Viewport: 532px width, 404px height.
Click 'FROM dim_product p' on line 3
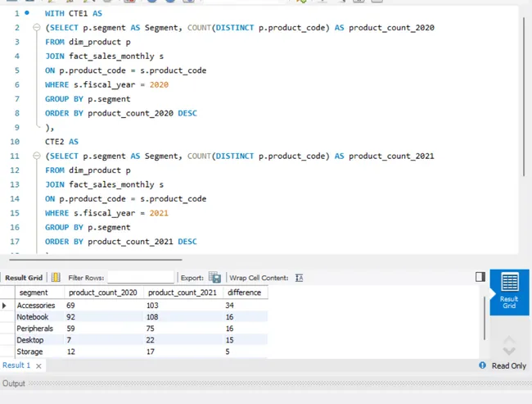(88, 42)
